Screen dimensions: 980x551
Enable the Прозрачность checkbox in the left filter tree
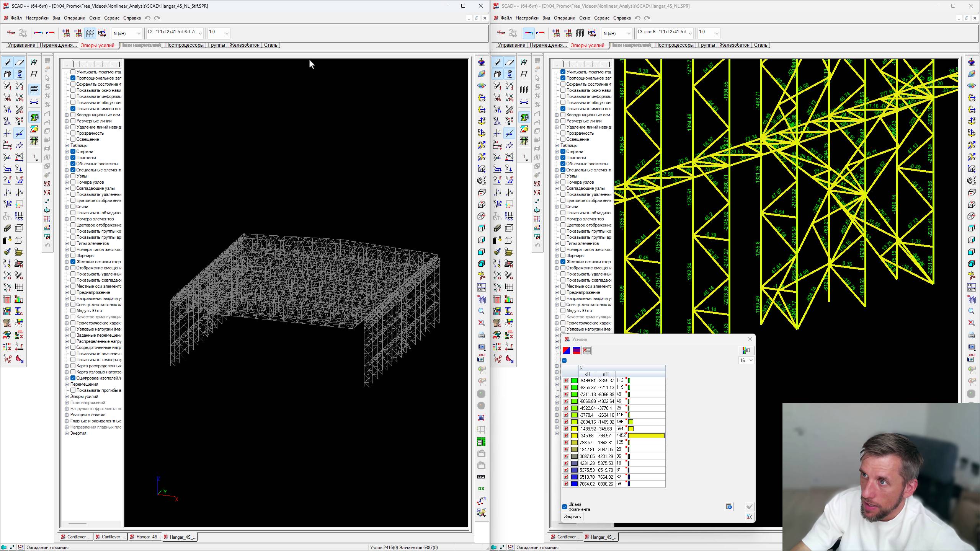(x=73, y=133)
